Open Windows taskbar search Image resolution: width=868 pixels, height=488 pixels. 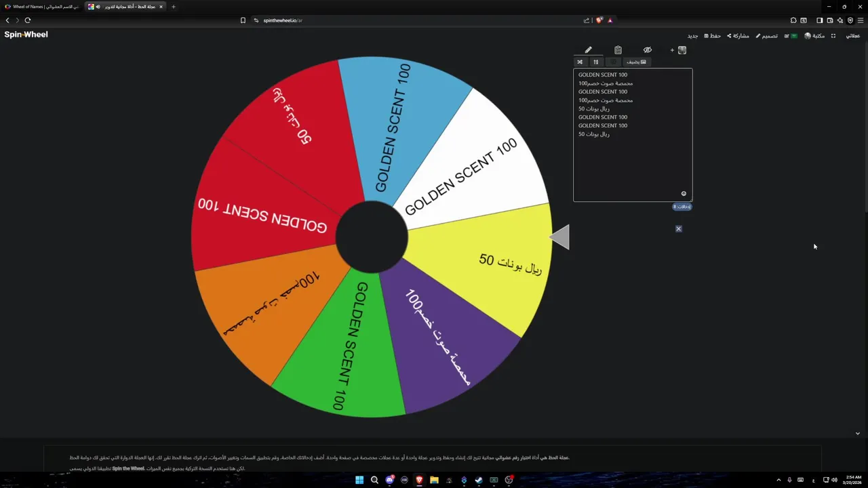point(374,480)
